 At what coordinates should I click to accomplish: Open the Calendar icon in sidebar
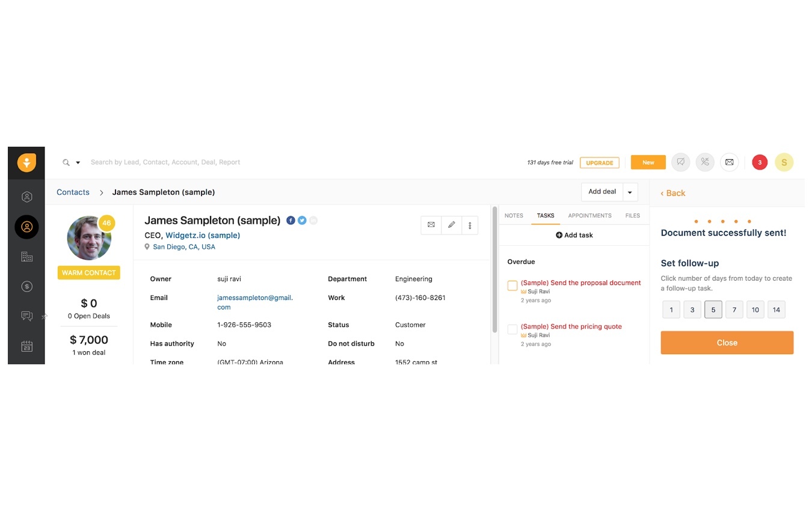coord(26,346)
